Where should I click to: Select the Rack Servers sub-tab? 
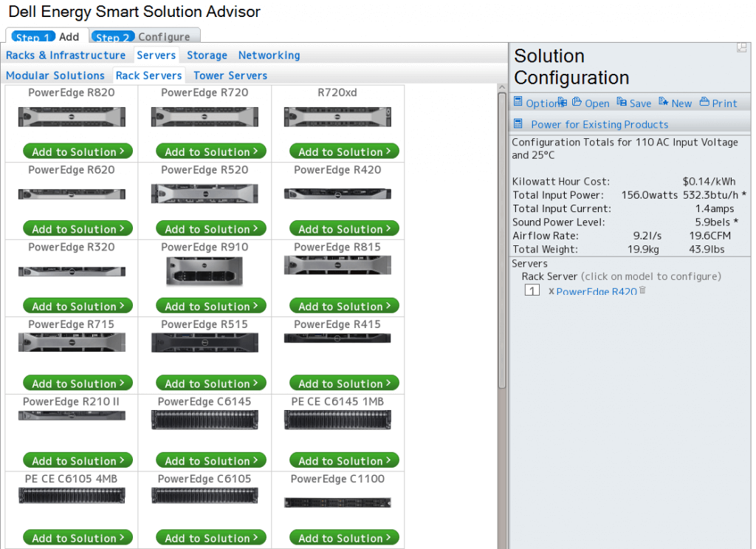point(148,76)
